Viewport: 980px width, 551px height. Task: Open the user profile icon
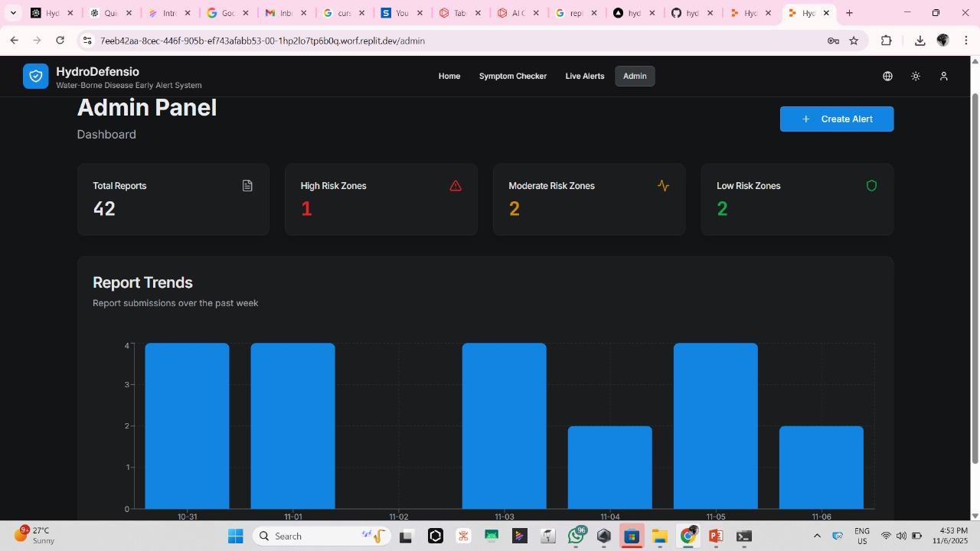click(x=944, y=77)
